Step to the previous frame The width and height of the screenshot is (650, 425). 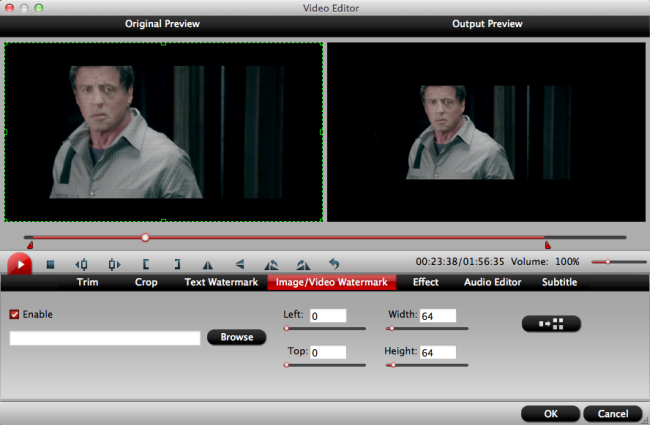(x=82, y=264)
